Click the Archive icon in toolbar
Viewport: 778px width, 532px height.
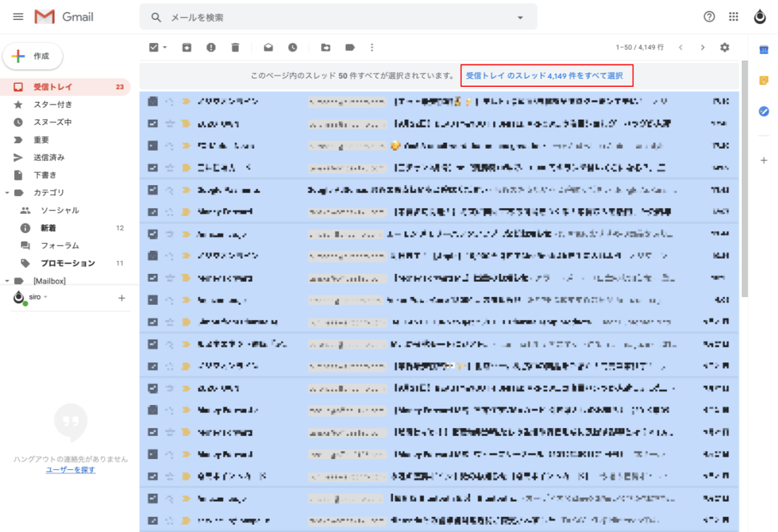click(x=187, y=47)
